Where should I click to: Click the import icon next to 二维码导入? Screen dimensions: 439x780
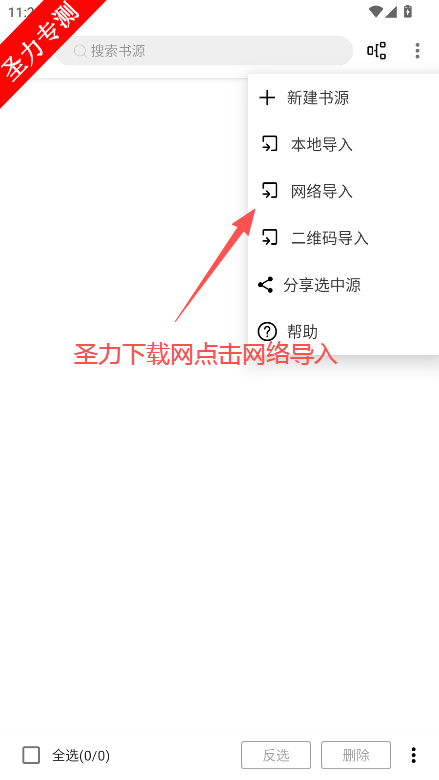click(x=269, y=238)
